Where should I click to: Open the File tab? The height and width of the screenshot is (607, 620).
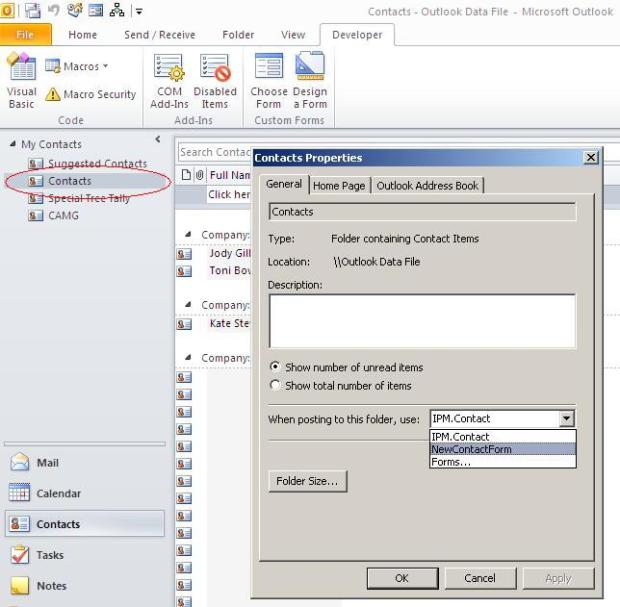[25, 35]
